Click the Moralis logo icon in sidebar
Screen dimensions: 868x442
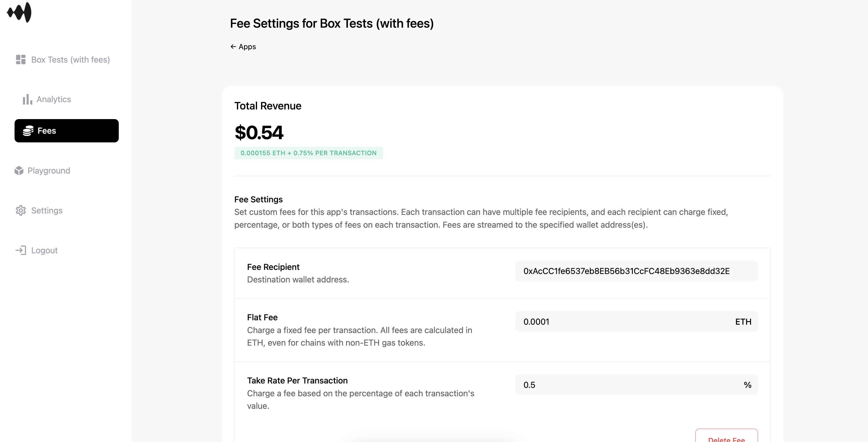(x=19, y=12)
